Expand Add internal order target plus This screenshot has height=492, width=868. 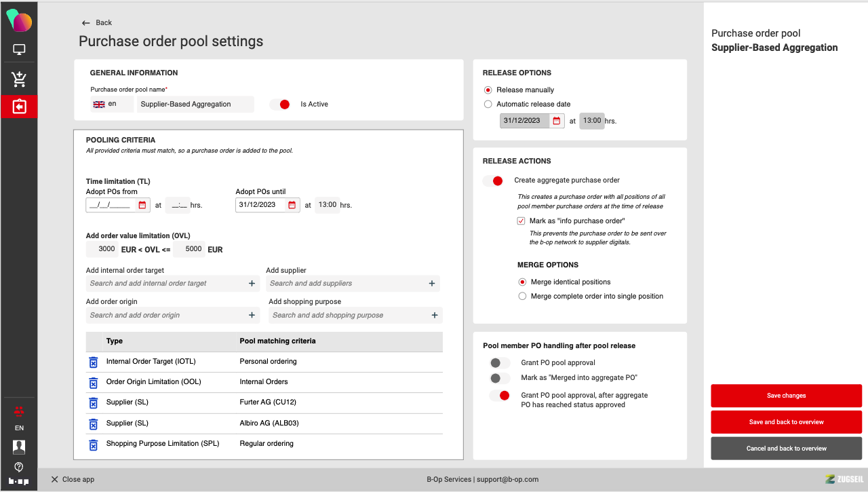pos(252,284)
